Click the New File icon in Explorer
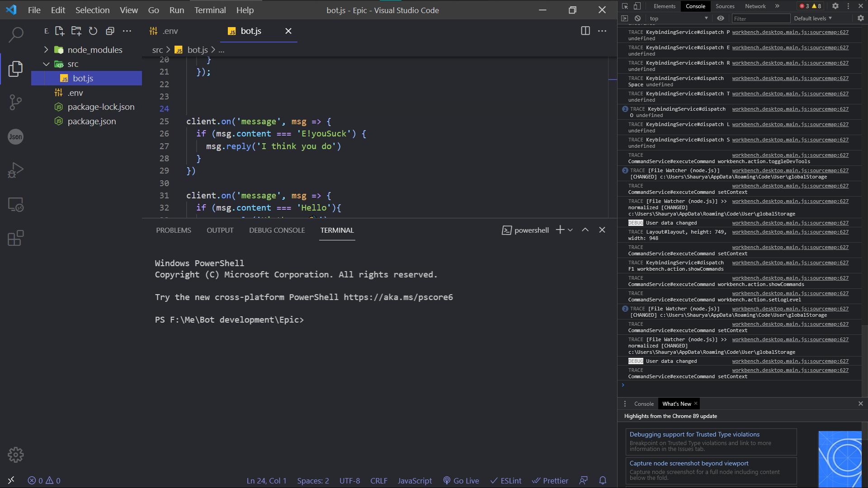Viewport: 868px width, 488px height. click(x=59, y=31)
